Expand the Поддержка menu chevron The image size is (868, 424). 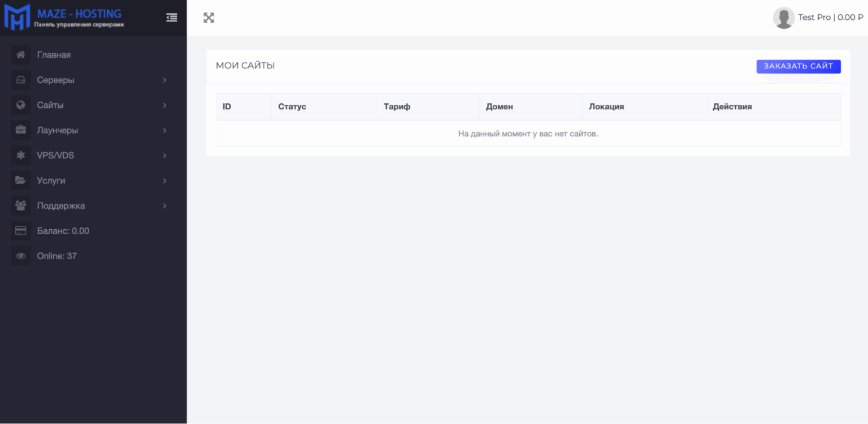click(164, 206)
